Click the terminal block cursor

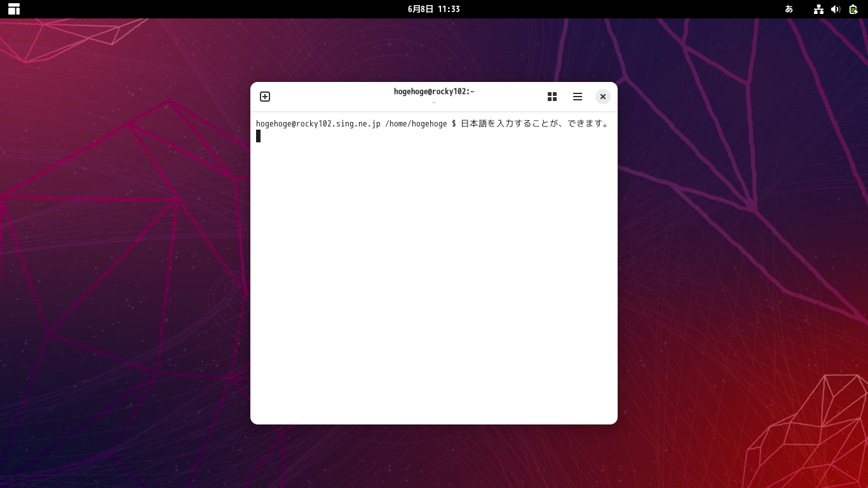coord(259,136)
